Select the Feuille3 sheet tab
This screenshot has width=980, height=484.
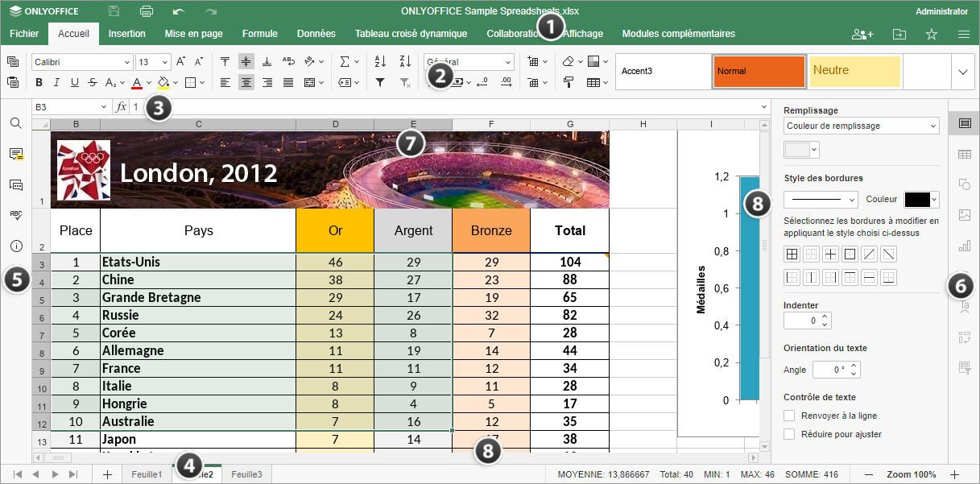(x=246, y=474)
